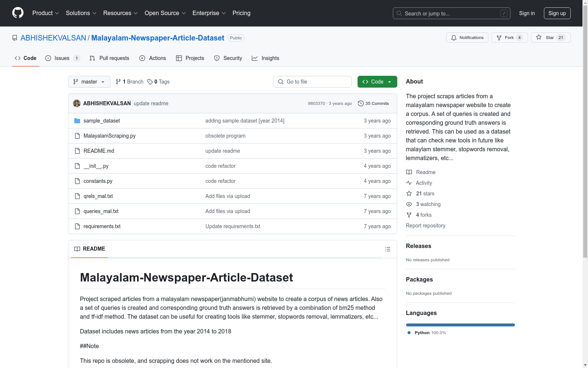Click the README book icon in the file header

(77, 249)
